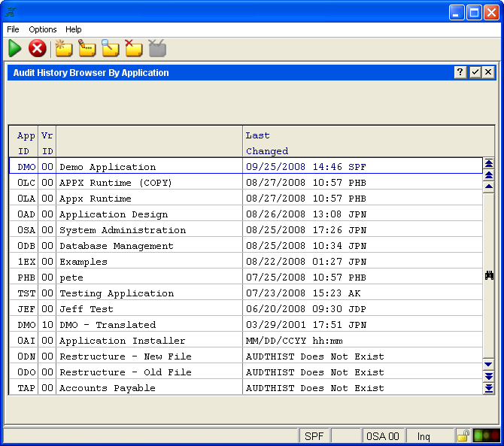Click the 0SA 00 status bar field
504x446 pixels.
[382, 436]
